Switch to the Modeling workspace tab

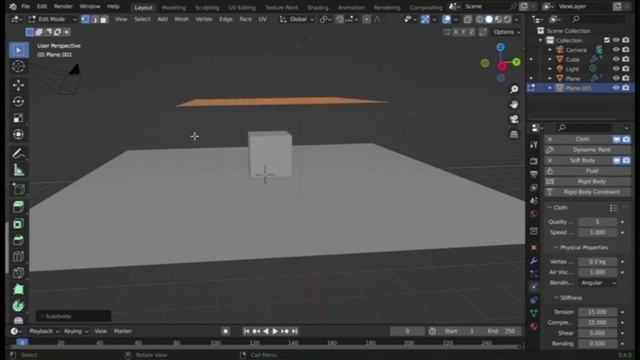point(173,7)
